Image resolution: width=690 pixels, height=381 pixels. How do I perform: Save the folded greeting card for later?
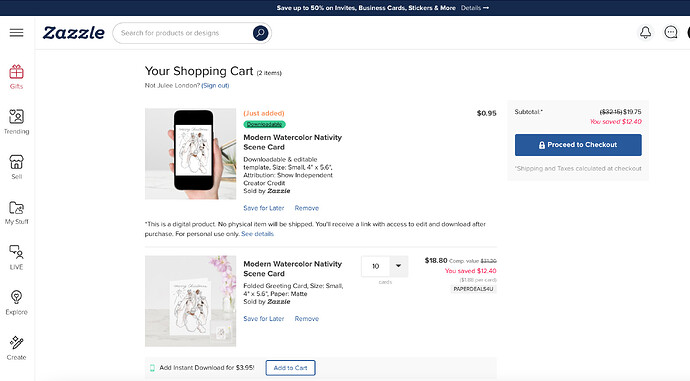[264, 319]
